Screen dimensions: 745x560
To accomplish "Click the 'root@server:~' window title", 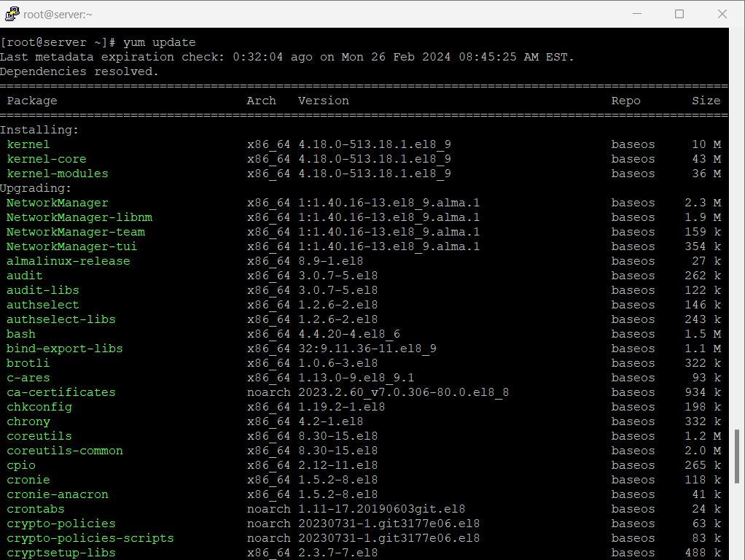I will [x=58, y=15].
